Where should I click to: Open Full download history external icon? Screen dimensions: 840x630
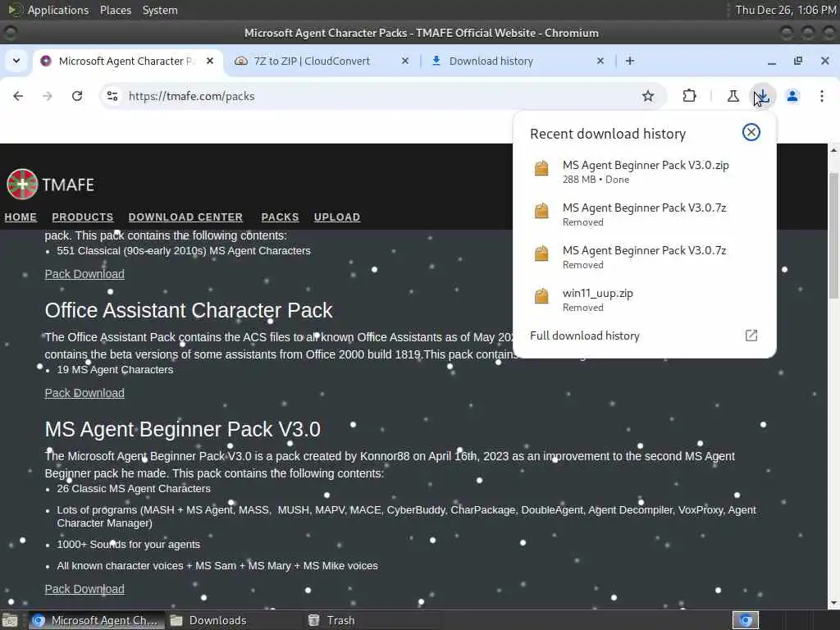tap(751, 336)
